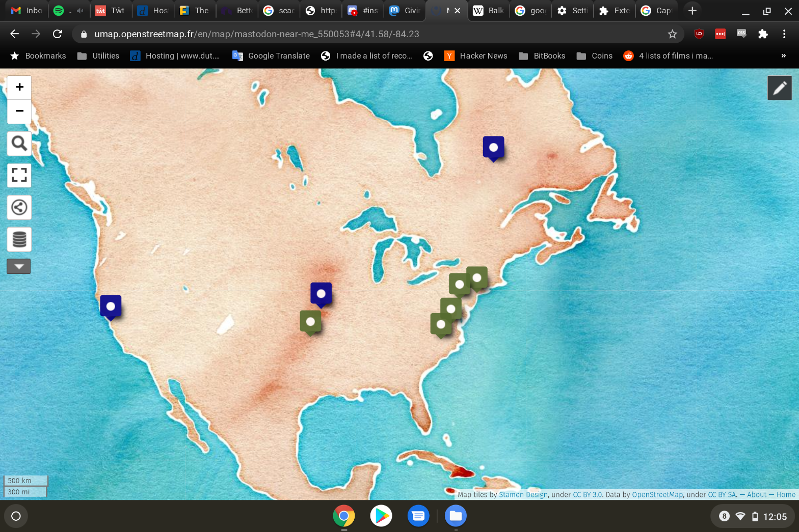Open the I made a list of reco bookmark
Image resolution: width=799 pixels, height=532 pixels.
pyautogui.click(x=367, y=56)
